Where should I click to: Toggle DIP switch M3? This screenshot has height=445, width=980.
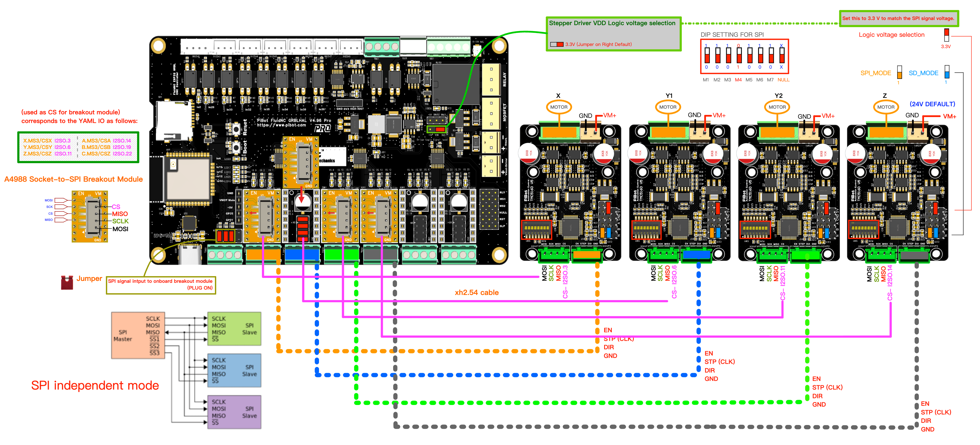click(x=728, y=55)
